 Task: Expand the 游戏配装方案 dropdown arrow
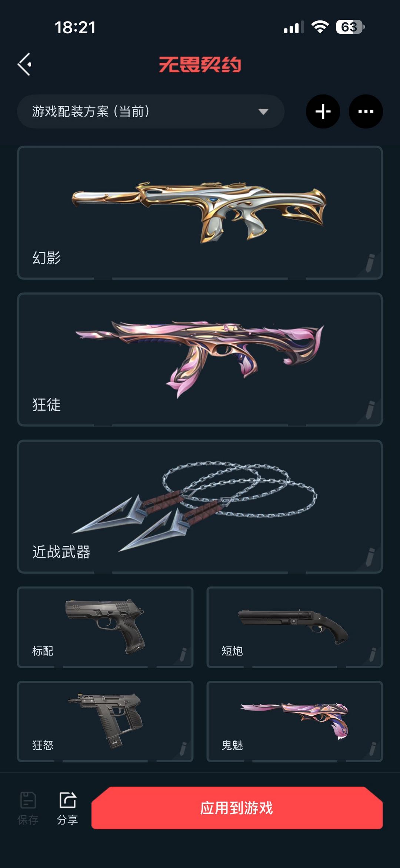point(263,112)
